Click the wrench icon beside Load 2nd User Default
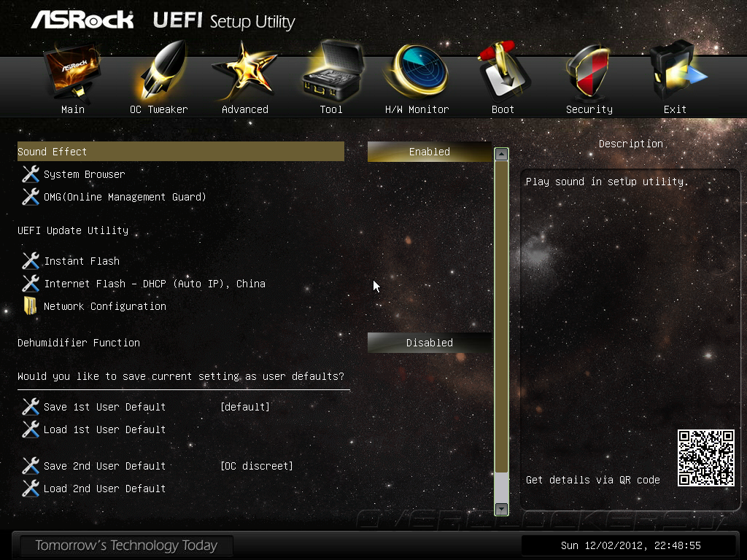The width and height of the screenshot is (747, 560). (31, 489)
